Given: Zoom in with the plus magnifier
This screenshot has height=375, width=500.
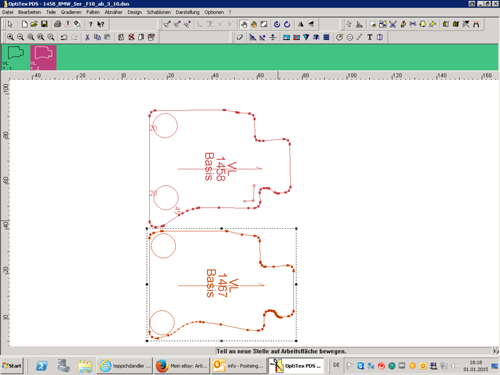Looking at the screenshot, I should (11, 37).
